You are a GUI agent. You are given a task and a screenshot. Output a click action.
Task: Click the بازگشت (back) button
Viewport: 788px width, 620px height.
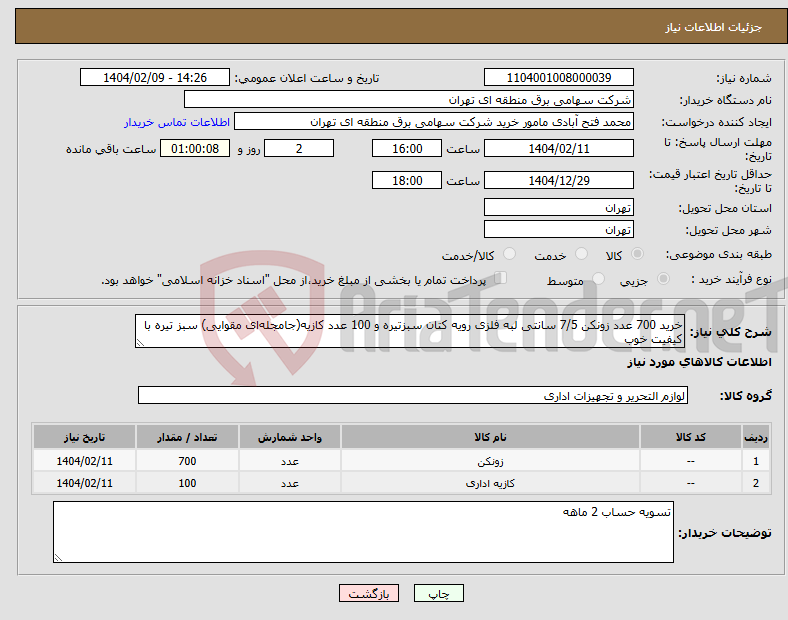coord(369,593)
